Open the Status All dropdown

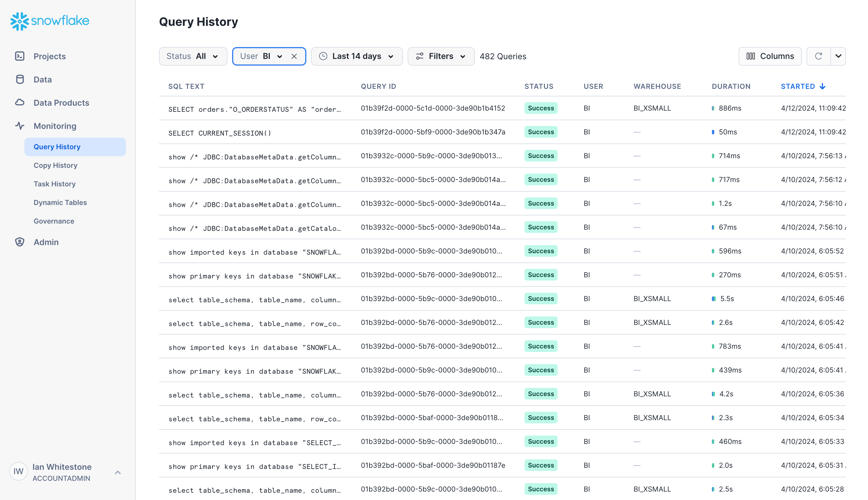[x=193, y=56]
